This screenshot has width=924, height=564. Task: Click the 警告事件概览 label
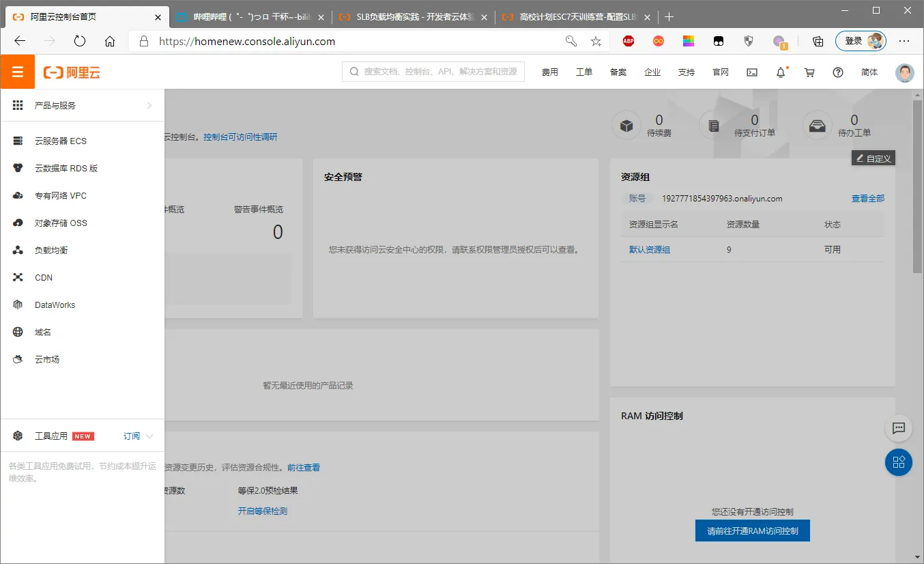(258, 210)
